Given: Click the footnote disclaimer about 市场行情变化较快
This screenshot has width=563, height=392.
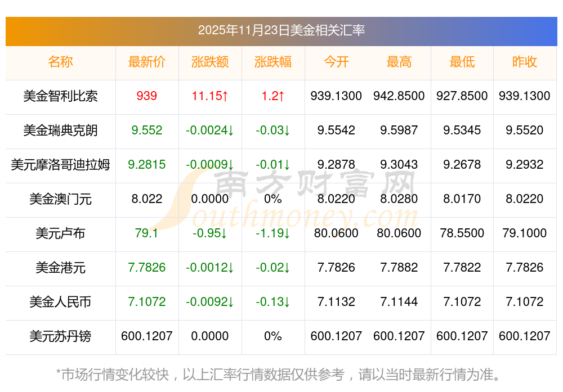Looking at the screenshot, I should (279, 375).
